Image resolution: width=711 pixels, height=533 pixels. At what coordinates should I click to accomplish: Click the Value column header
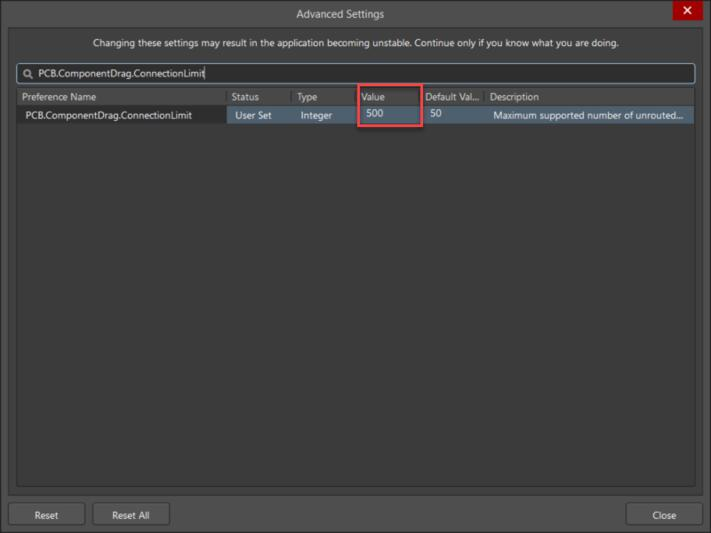tap(389, 97)
